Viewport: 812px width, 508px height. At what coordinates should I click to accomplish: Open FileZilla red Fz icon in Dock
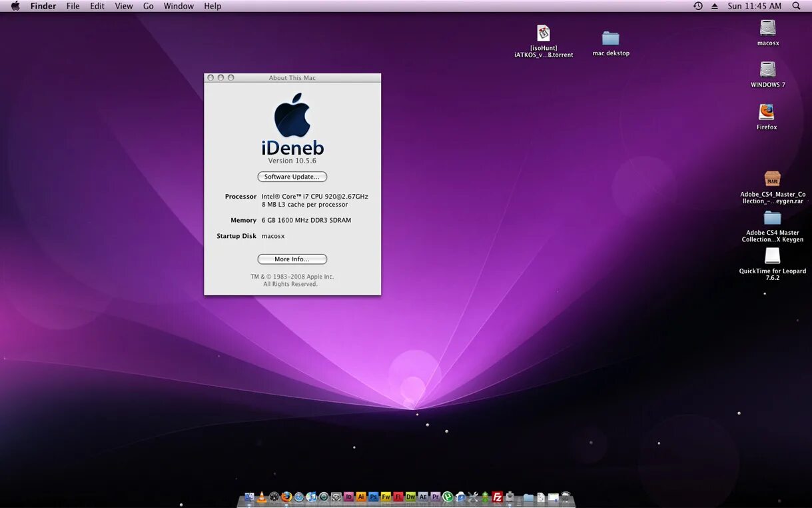pos(498,497)
